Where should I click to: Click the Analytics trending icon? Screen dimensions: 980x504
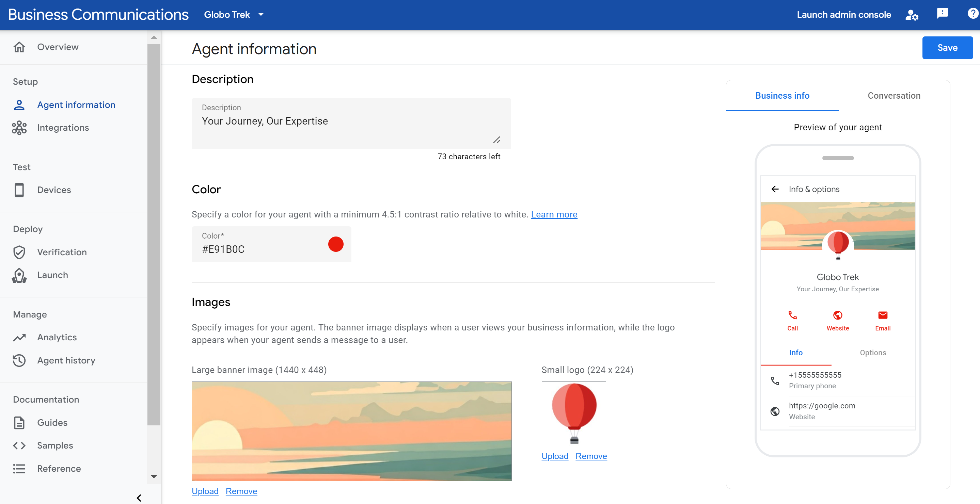19,337
